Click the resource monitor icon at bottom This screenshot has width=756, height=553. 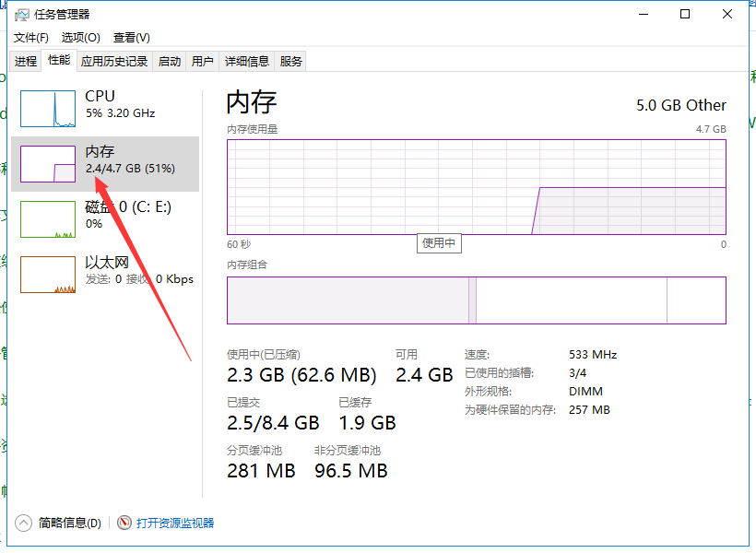(124, 523)
